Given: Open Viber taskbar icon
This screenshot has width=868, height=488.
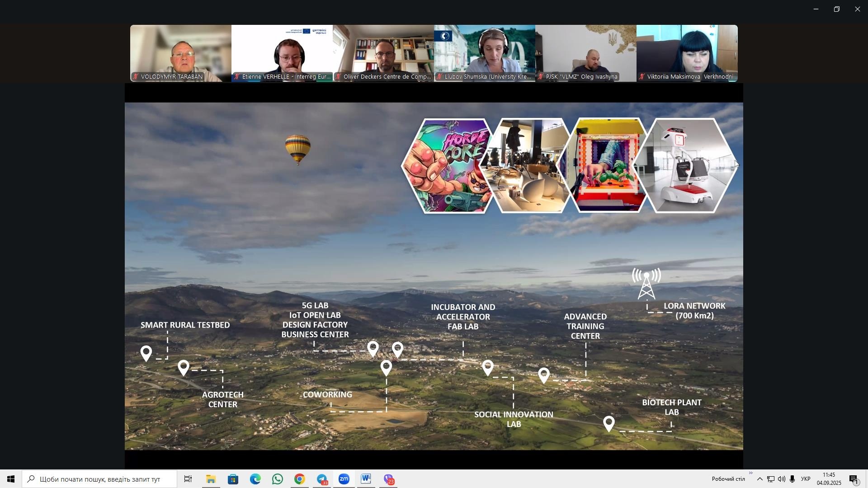Looking at the screenshot, I should pos(389,479).
